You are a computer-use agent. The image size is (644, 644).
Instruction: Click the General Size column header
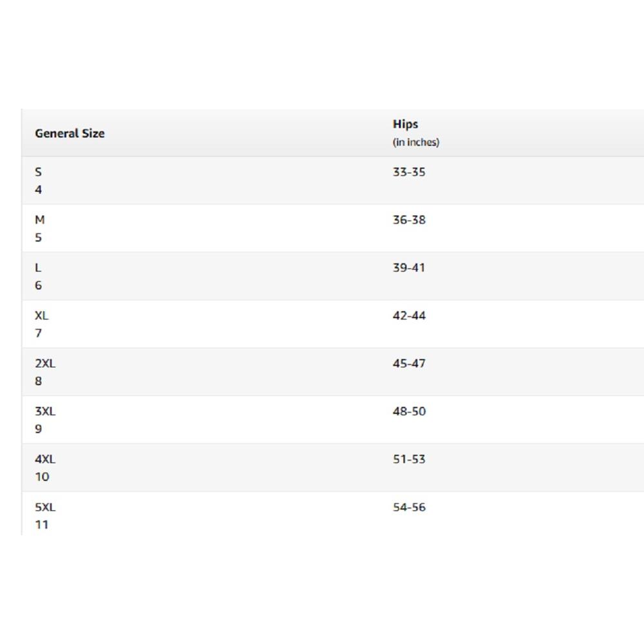[x=70, y=133]
